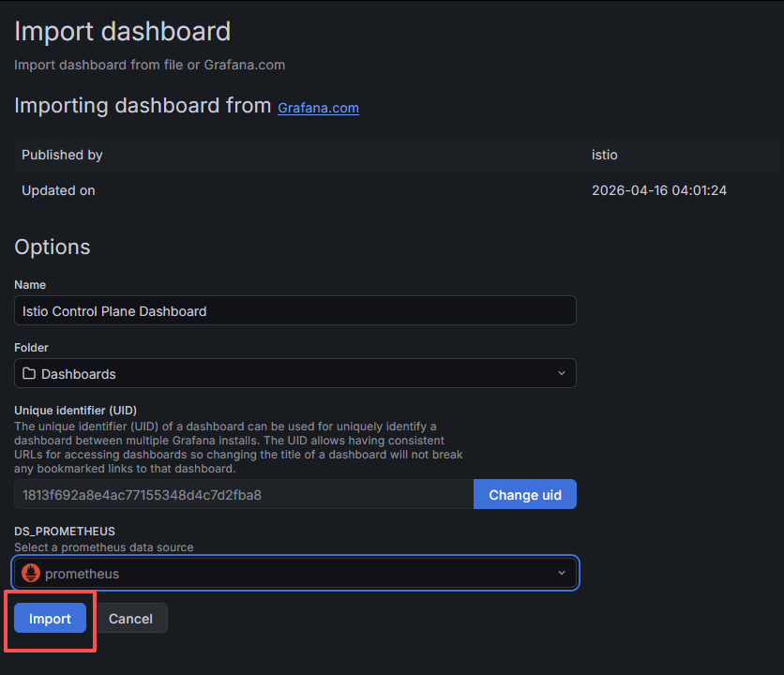Expand the Folder chevron arrow
Image resolution: width=784 pixels, height=675 pixels.
coord(562,373)
